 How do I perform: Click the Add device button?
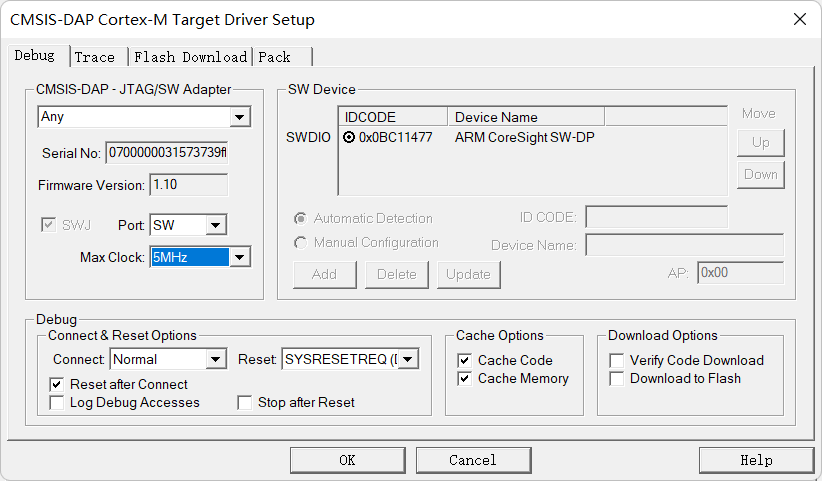325,275
